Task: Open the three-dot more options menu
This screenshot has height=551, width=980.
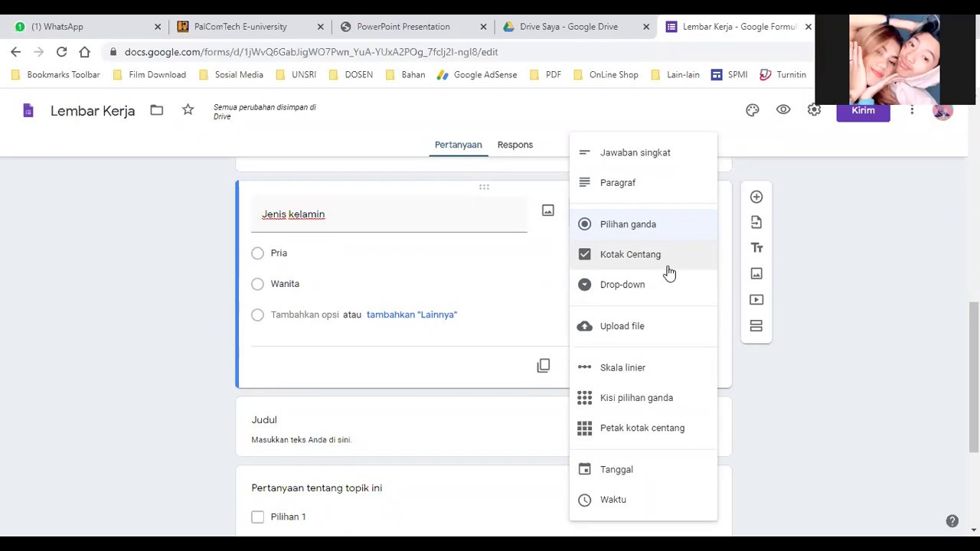Action: point(912,110)
